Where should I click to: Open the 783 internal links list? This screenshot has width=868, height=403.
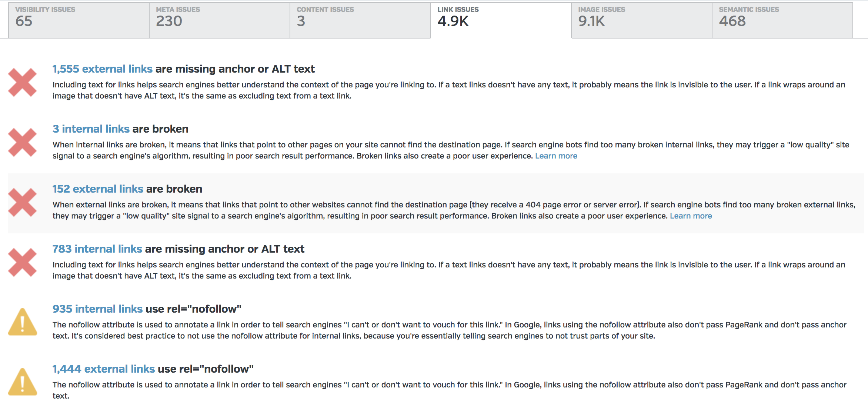(x=97, y=249)
